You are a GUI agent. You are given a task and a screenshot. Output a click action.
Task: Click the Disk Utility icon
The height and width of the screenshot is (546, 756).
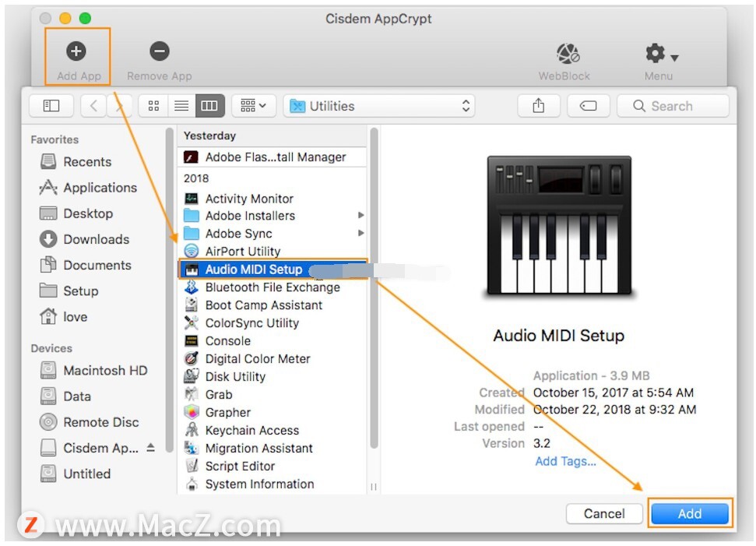pos(192,377)
